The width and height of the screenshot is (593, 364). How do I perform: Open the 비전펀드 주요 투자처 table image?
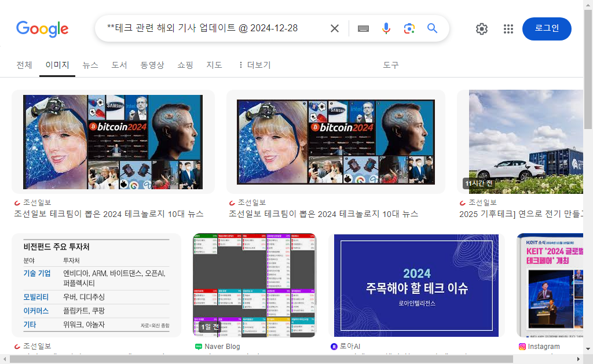click(x=96, y=285)
